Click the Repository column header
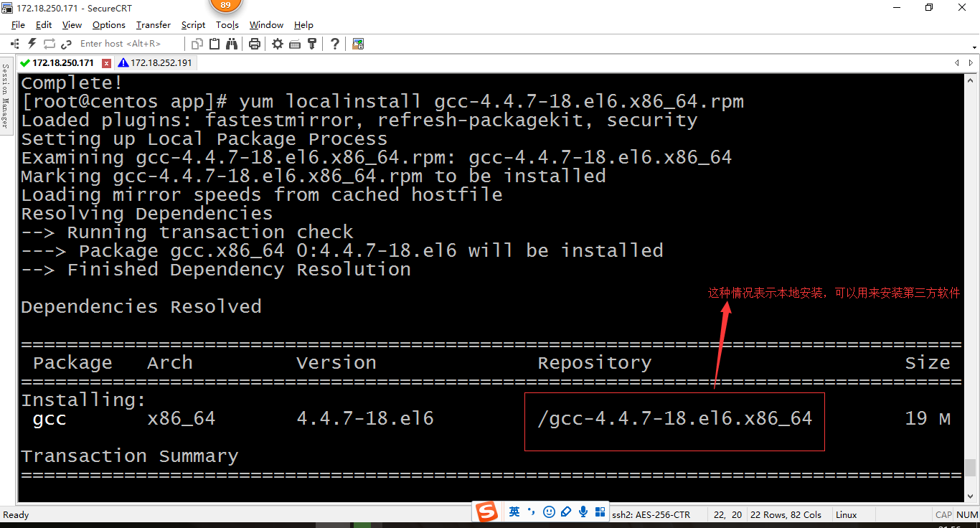 pyautogui.click(x=595, y=362)
